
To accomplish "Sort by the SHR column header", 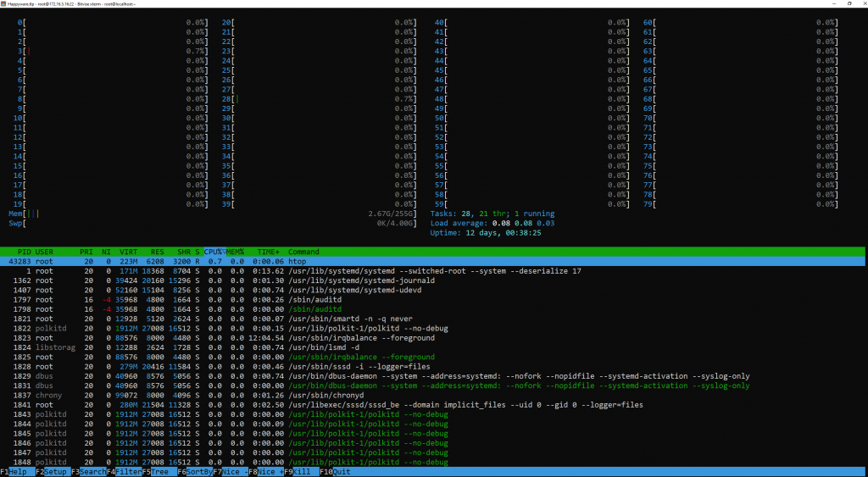I will 184,252.
